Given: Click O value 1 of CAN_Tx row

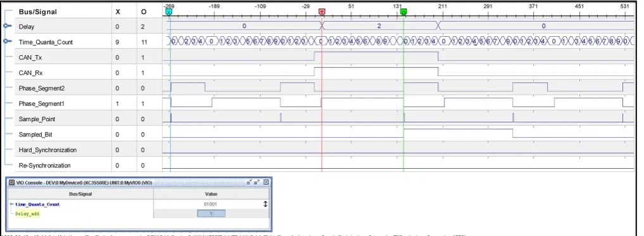Looking at the screenshot, I should click(143, 58).
